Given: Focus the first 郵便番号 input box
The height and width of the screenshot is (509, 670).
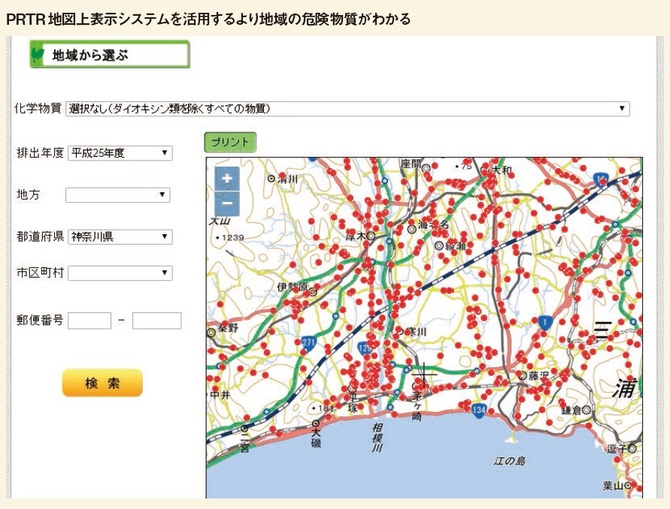Looking at the screenshot, I should click(89, 321).
